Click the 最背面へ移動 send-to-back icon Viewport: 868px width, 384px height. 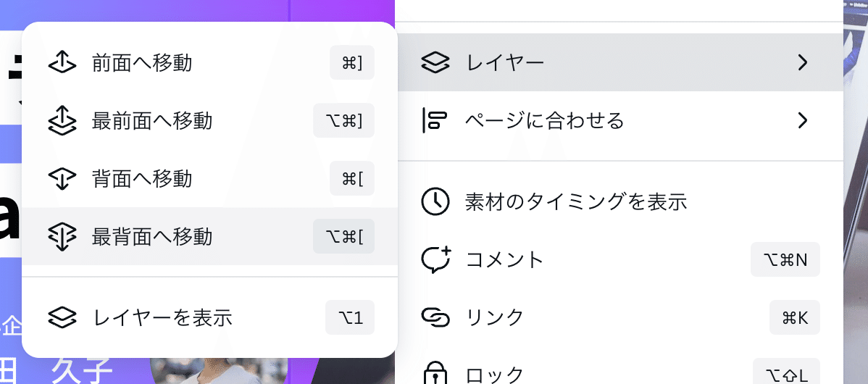click(x=62, y=236)
